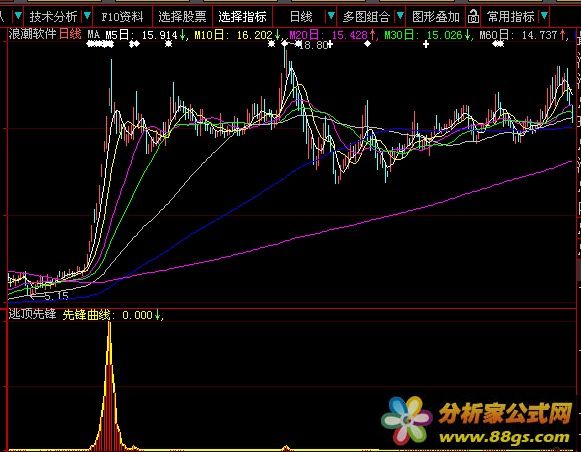Expand the dropdown arrow after 常用指标

pyautogui.click(x=544, y=16)
